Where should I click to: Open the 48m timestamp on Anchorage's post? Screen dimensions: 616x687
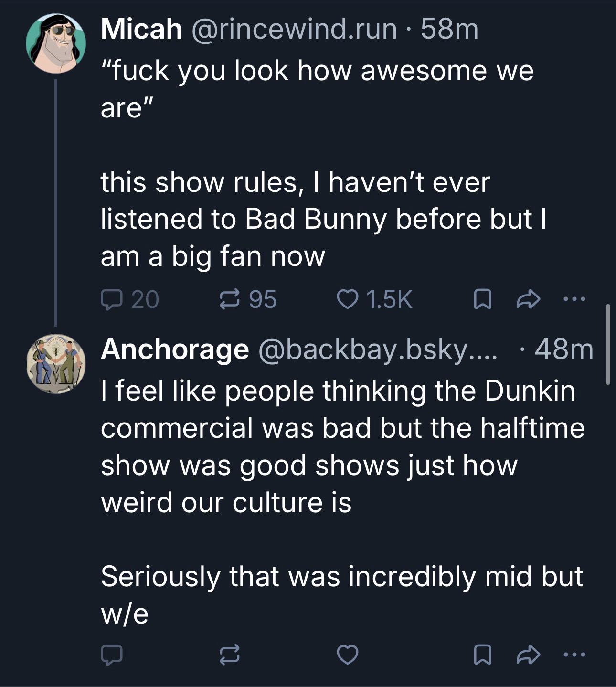pos(563,350)
